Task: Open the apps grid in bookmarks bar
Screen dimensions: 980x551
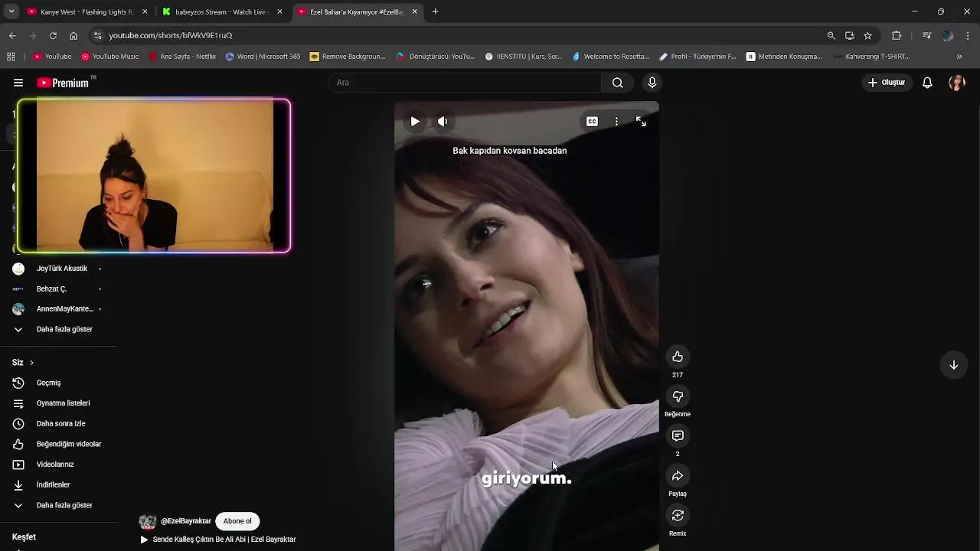Action: 11,57
